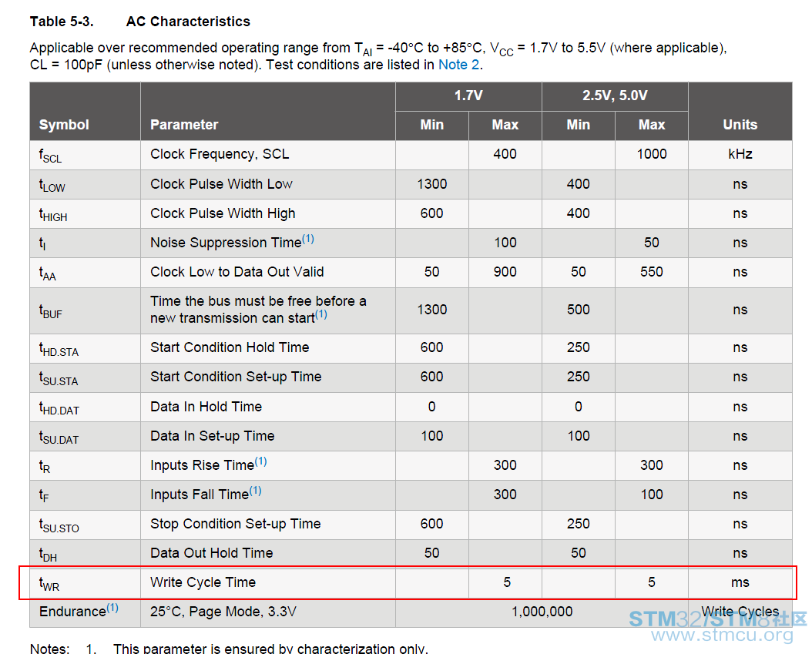This screenshot has width=812, height=654.
Task: Select 'Start Condition Hold Time' parameter
Action: click(230, 347)
